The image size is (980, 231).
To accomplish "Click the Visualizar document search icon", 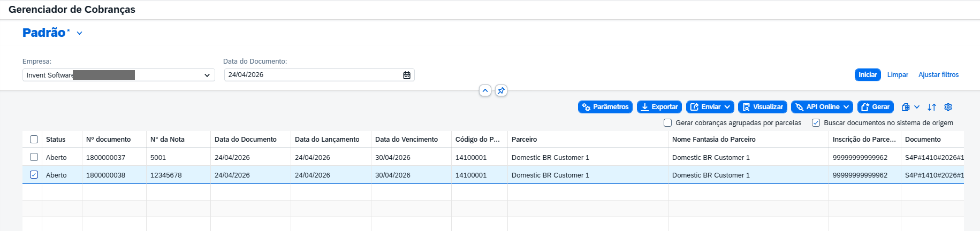I will click(746, 107).
